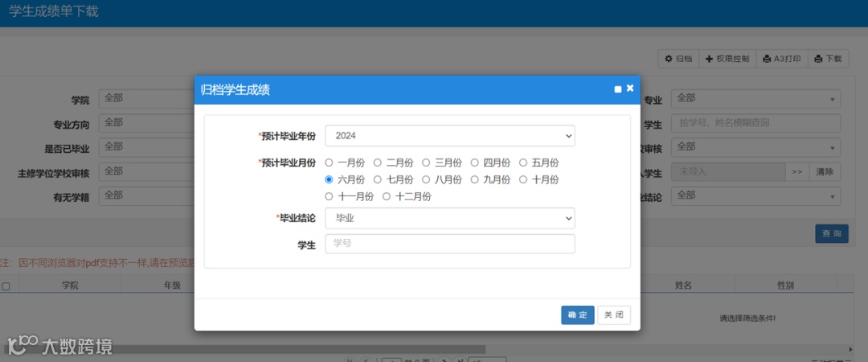Click the horizontal scrollbar of the table
Viewport: 868px width, 362px height.
243,349
